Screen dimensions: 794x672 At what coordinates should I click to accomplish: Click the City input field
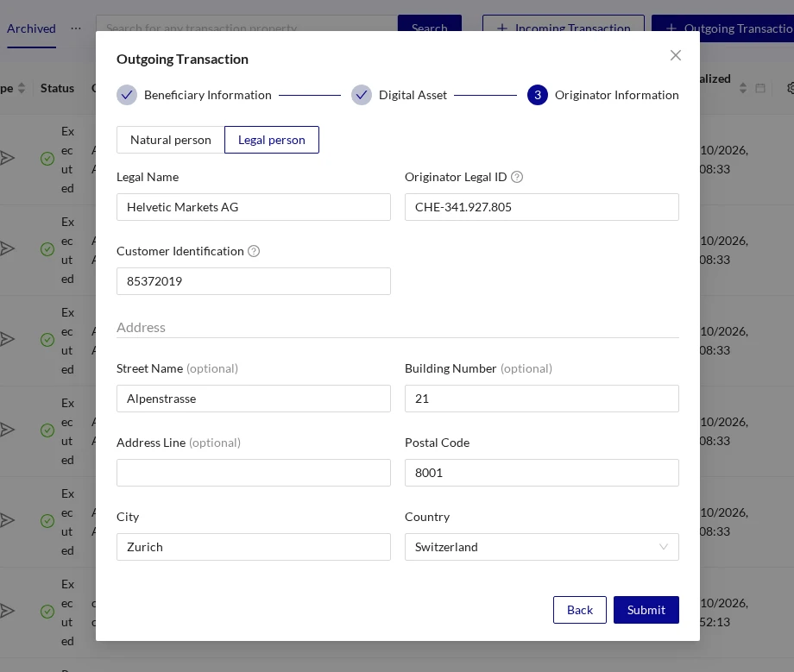point(253,547)
